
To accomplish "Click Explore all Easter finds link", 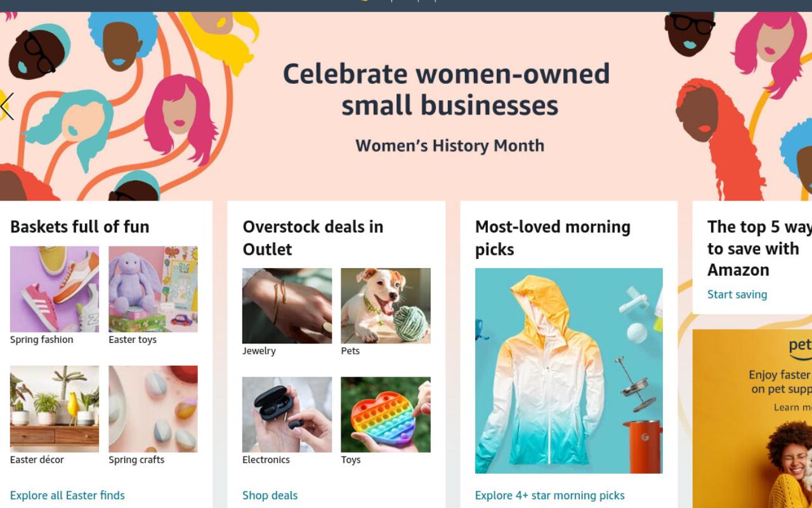I will 67,495.
